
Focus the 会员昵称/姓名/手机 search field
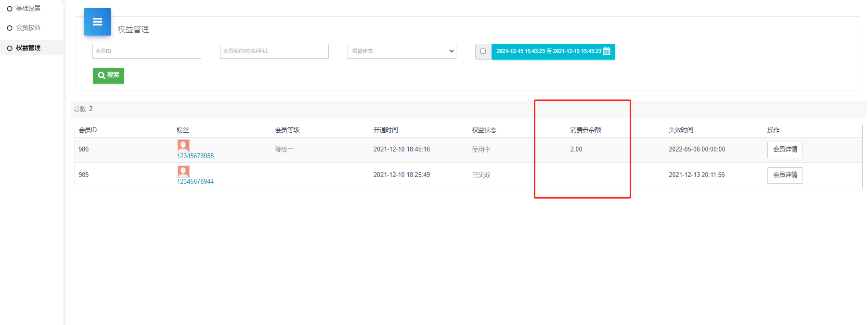click(x=274, y=51)
